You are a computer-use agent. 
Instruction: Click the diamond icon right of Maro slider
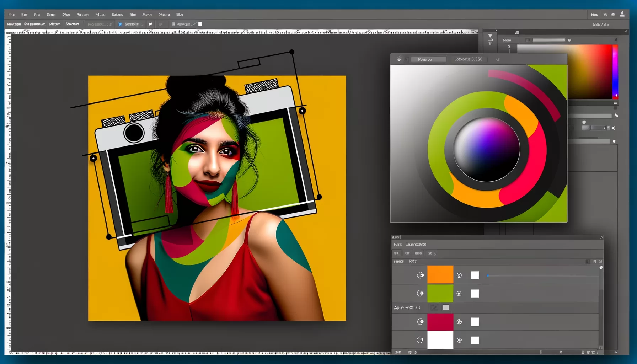569,40
